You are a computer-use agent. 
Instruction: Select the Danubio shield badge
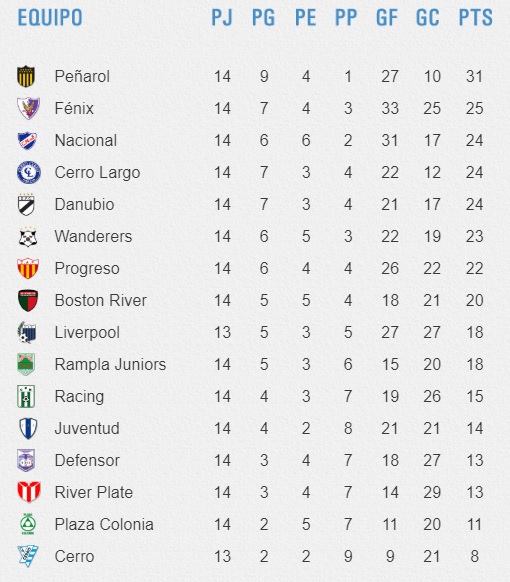click(26, 204)
